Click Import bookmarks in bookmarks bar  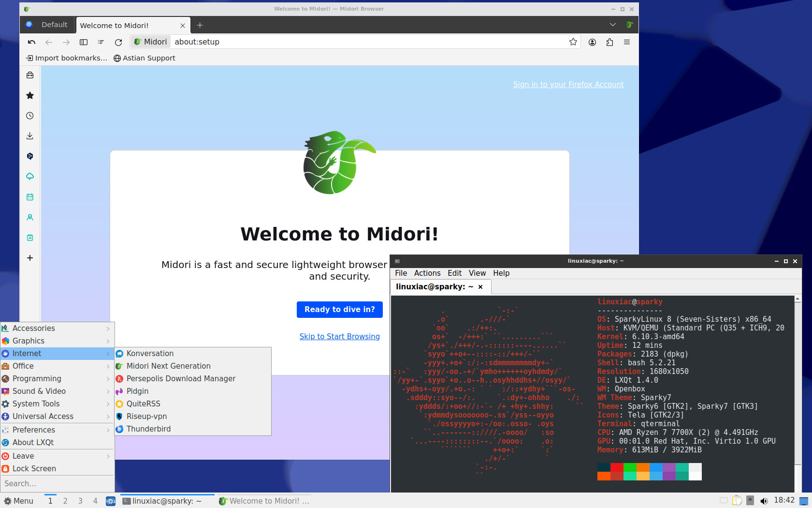(67, 58)
